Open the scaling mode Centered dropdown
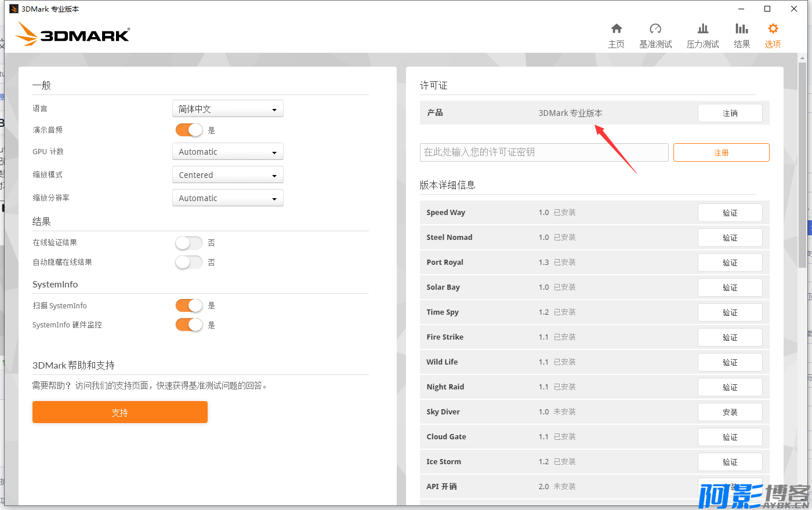The width and height of the screenshot is (812, 510). (x=227, y=175)
